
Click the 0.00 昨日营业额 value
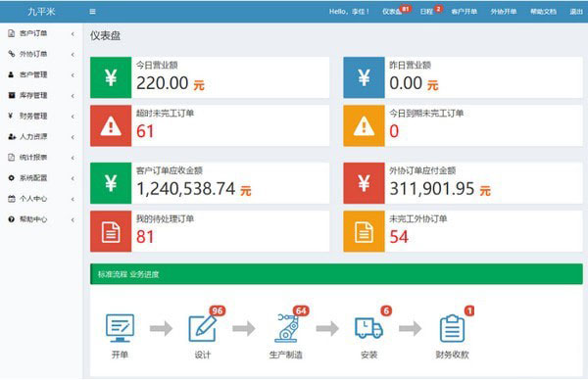click(x=406, y=83)
